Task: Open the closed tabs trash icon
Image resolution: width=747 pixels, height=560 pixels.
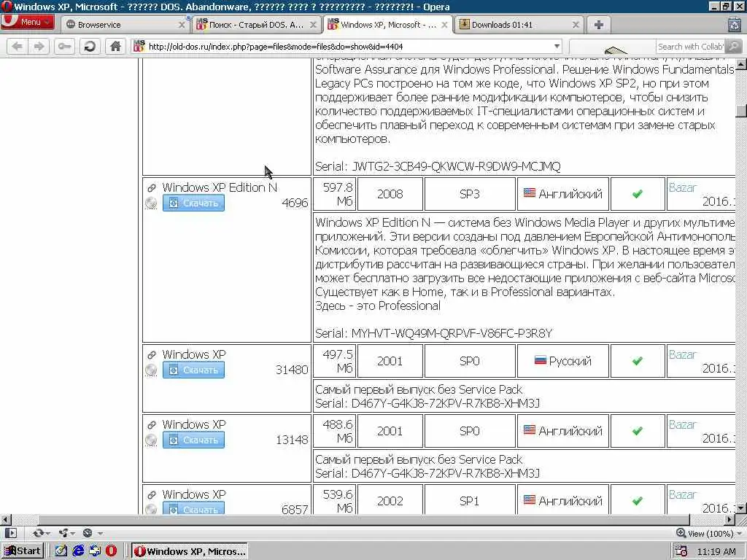Action: [735, 24]
